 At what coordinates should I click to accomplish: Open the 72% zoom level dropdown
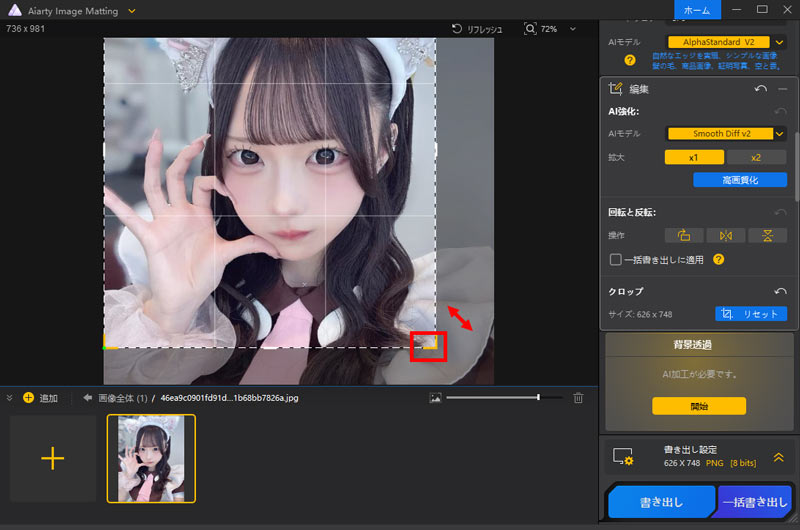coord(573,30)
